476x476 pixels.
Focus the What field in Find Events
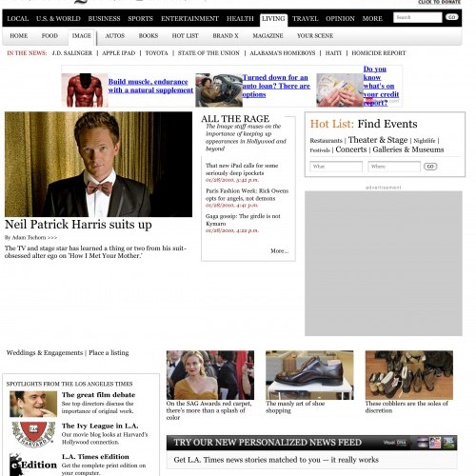click(336, 167)
